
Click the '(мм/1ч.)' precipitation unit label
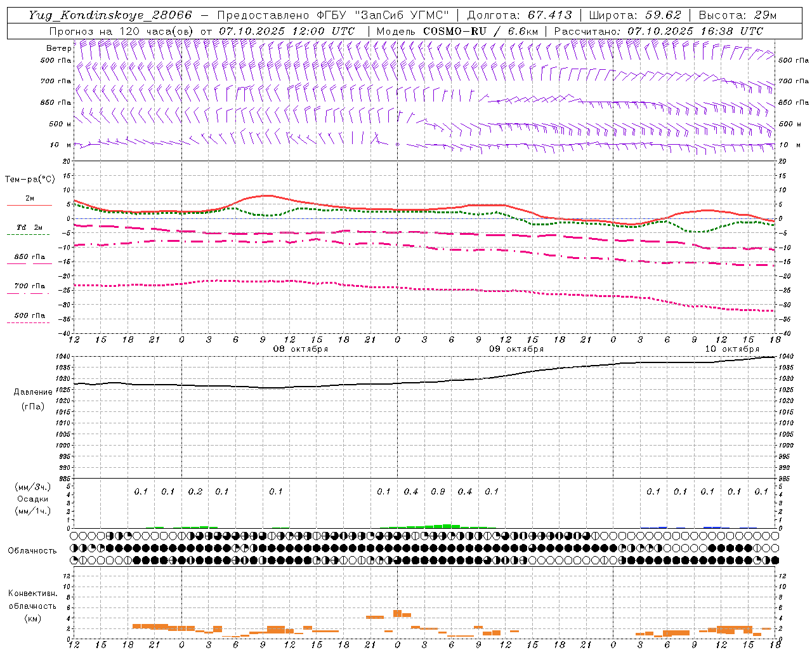pyautogui.click(x=33, y=511)
